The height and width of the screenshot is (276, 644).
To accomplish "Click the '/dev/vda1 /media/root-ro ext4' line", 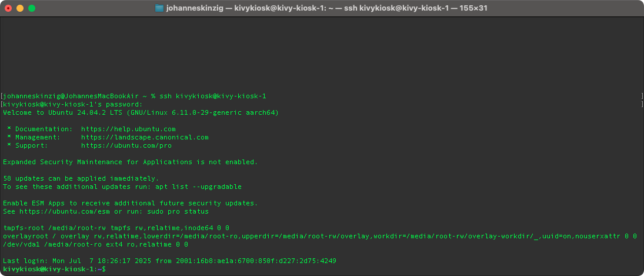I will tap(96, 244).
